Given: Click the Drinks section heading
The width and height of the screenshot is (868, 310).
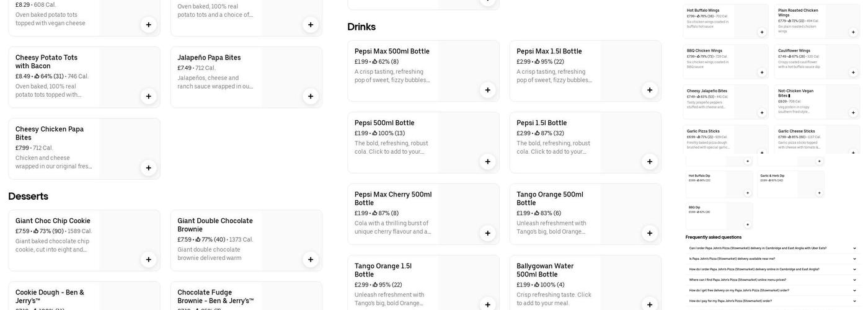Looking at the screenshot, I should [361, 27].
